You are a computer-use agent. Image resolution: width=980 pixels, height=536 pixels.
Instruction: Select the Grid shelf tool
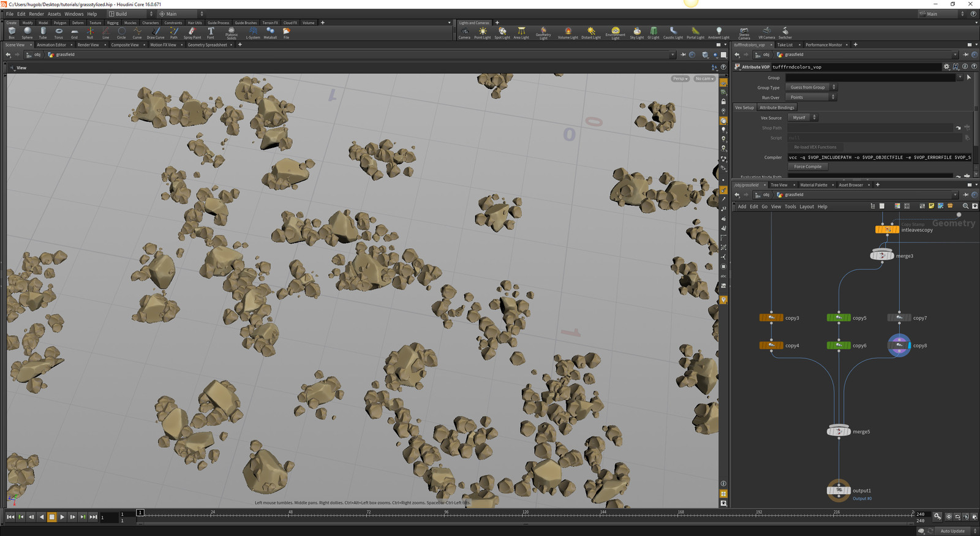click(x=74, y=32)
